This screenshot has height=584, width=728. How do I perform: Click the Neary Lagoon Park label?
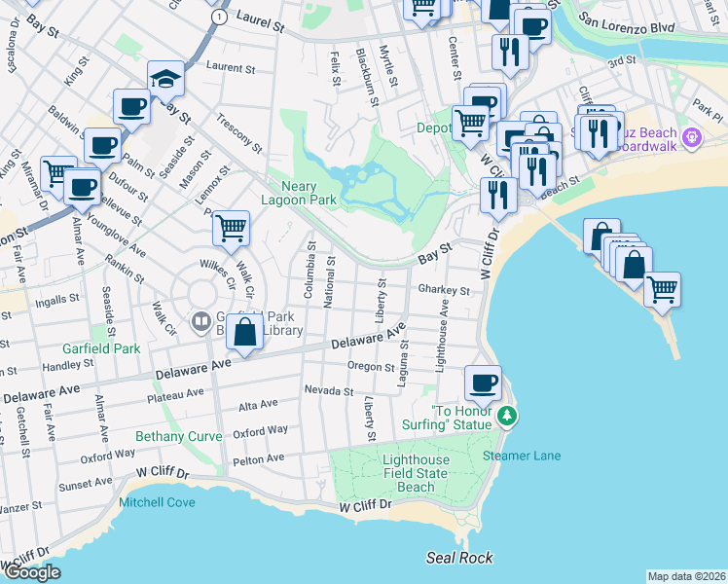[x=299, y=193]
